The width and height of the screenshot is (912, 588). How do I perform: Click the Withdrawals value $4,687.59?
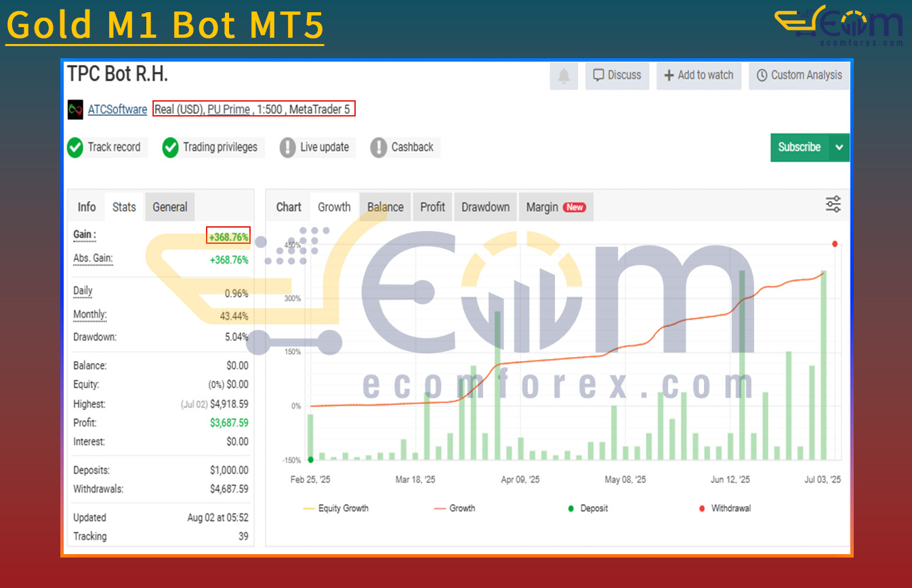(229, 489)
